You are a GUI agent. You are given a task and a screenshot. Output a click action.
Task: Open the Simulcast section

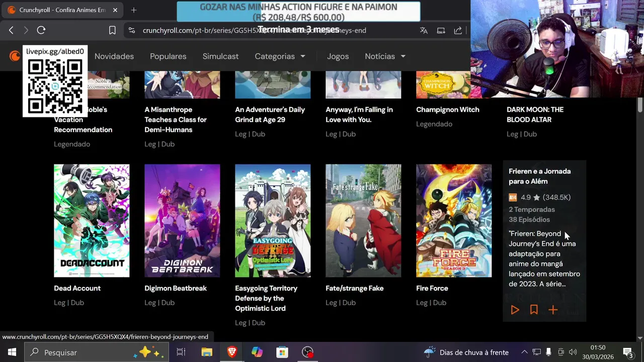click(x=220, y=56)
